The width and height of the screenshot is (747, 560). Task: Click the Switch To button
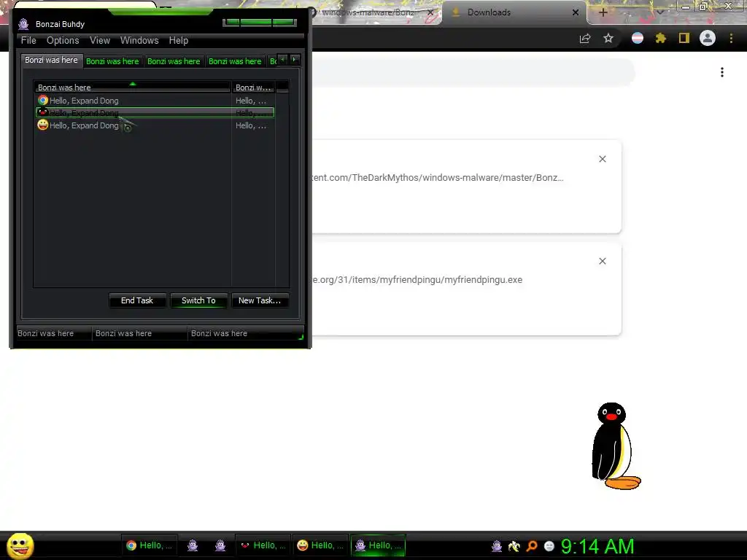[198, 300]
